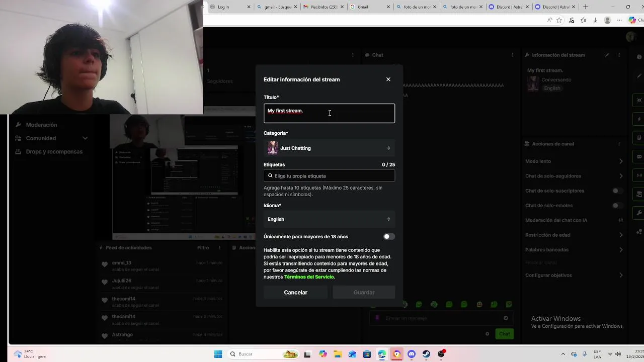The height and width of the screenshot is (362, 644).
Task: Open Moderación del chat con IA external link
Action: tap(621, 220)
